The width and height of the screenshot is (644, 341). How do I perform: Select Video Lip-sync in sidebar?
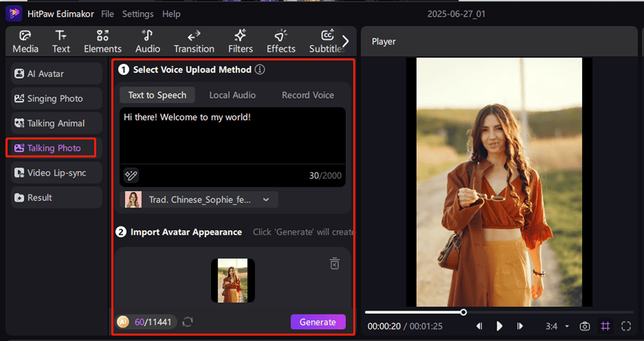(x=57, y=173)
